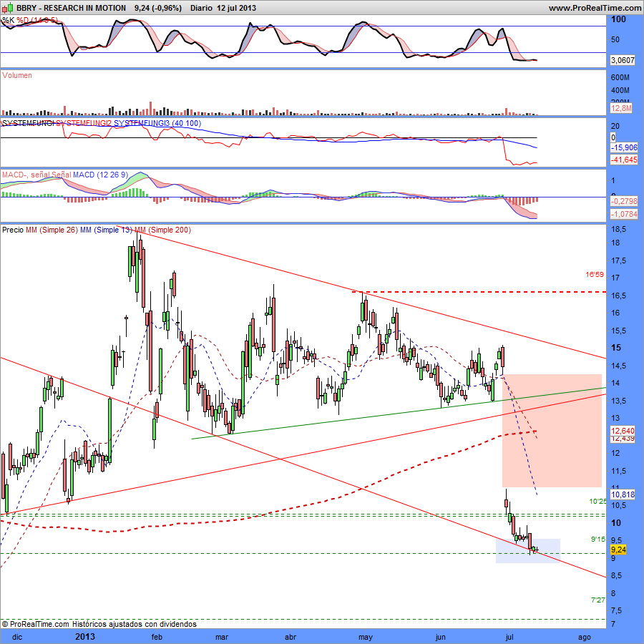Image resolution: width=644 pixels, height=644 pixels.
Task: Click the Volumen panel label
Action: point(17,75)
